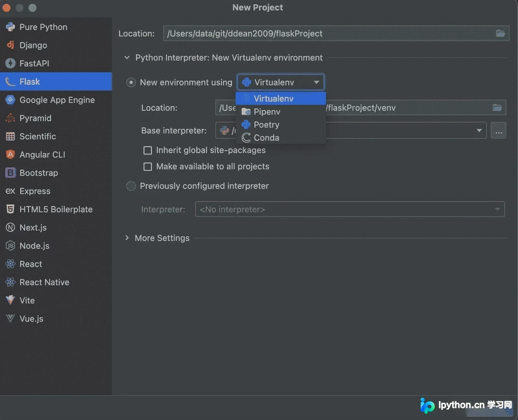This screenshot has height=420, width=518.
Task: Collapse the Python Interpreter section
Action: pos(127,58)
